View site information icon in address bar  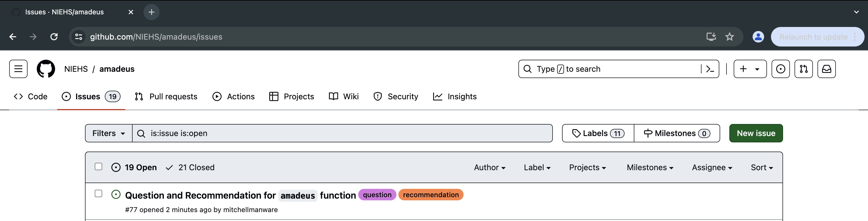coord(79,37)
